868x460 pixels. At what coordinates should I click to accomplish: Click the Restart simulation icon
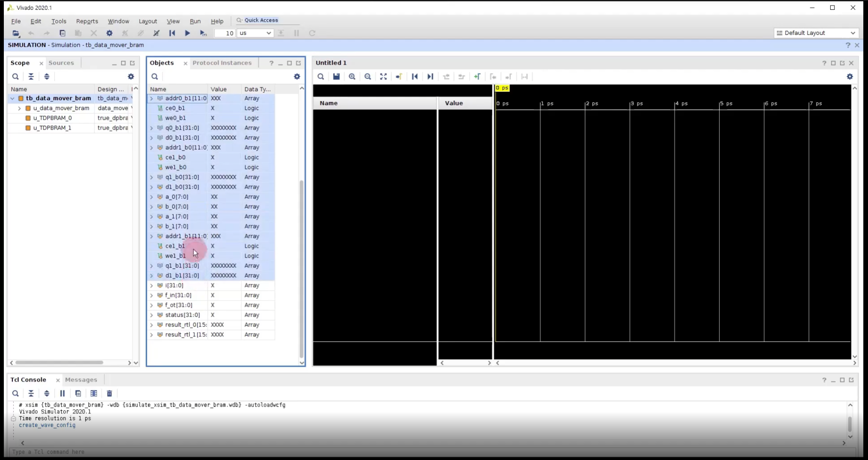[172, 33]
